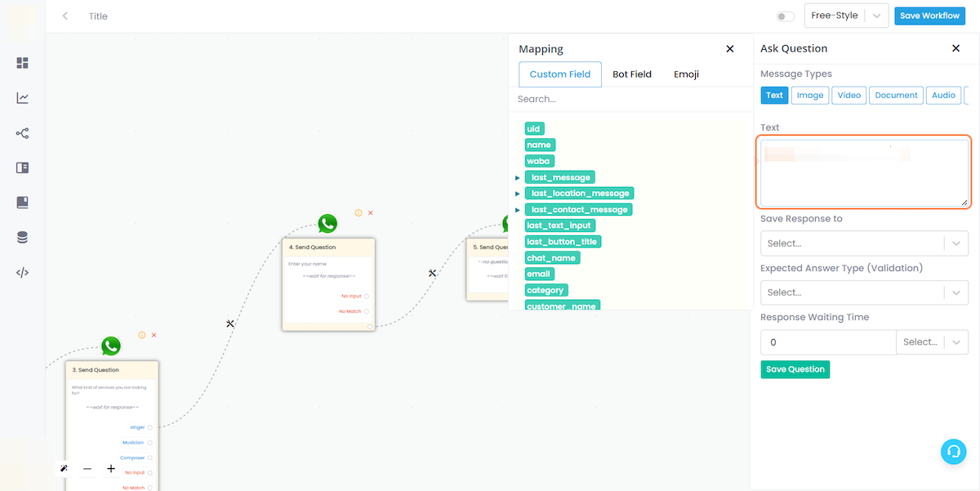The image size is (980, 491).
Task: Insert the uid custom field
Action: (534, 128)
